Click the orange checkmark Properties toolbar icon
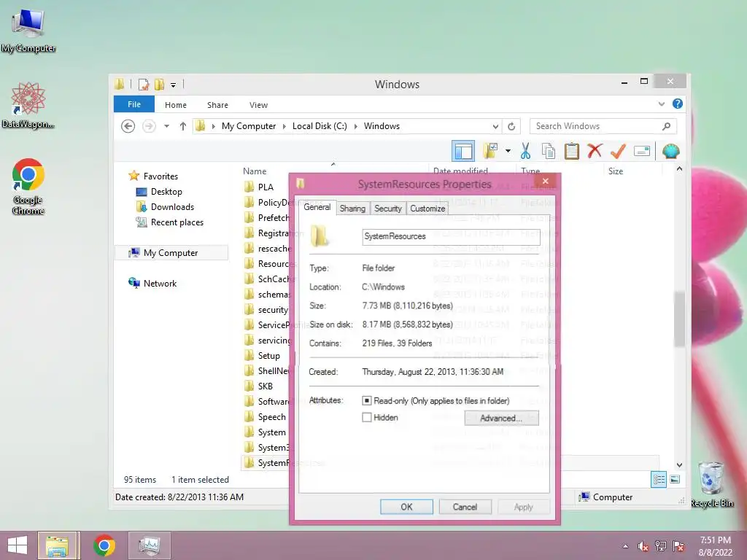The width and height of the screenshot is (747, 560). 618,152
